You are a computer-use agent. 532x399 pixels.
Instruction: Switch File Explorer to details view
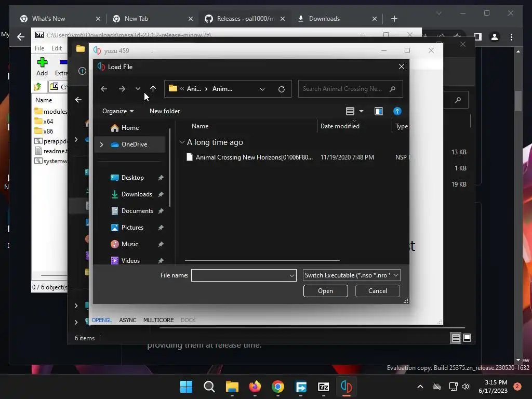point(456,338)
